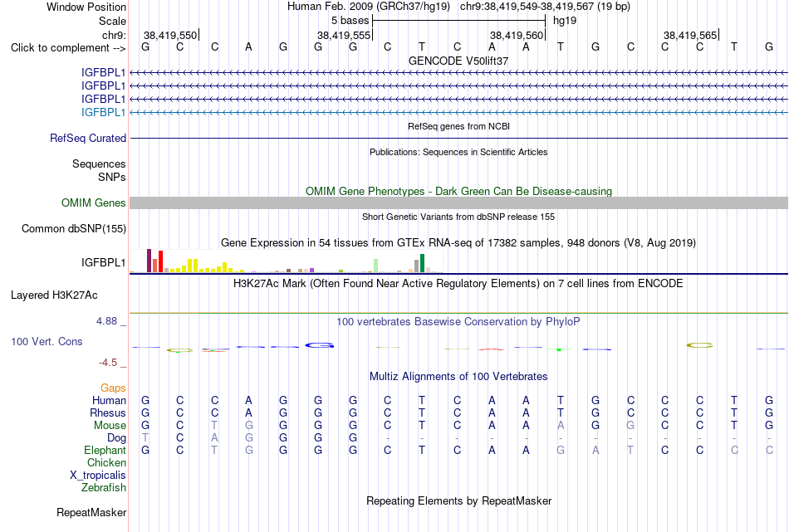Select the light-blue IGFBPL1 transcript label
The image size is (789, 532).
point(103,112)
